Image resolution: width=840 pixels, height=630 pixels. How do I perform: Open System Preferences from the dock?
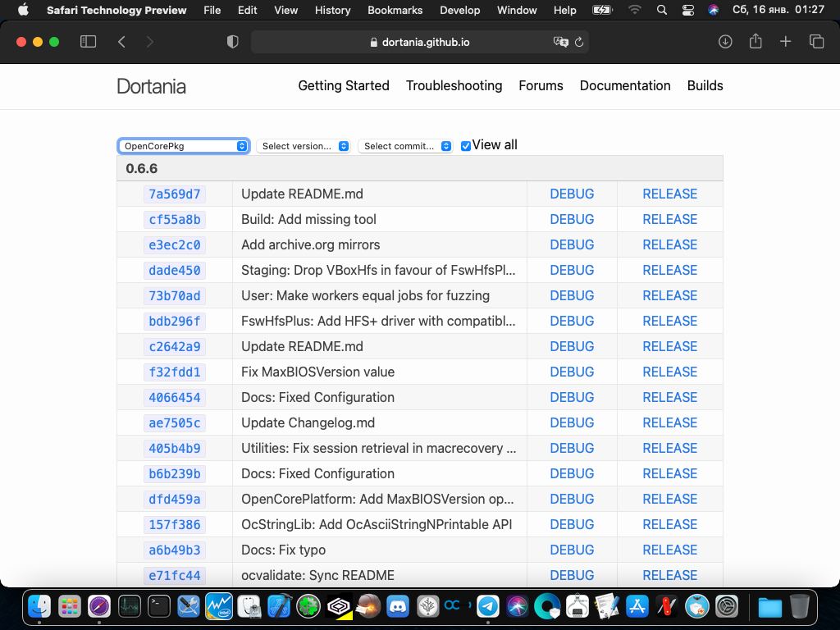[x=727, y=606]
